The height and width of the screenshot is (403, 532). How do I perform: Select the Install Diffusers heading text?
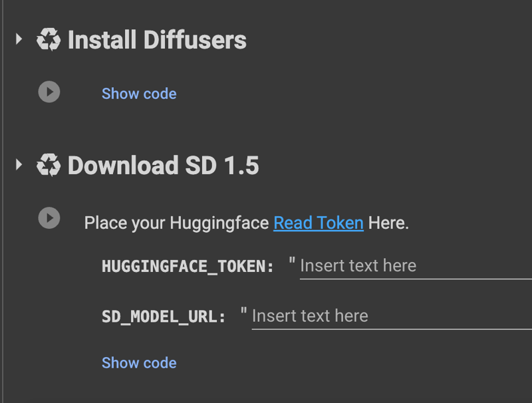point(157,40)
